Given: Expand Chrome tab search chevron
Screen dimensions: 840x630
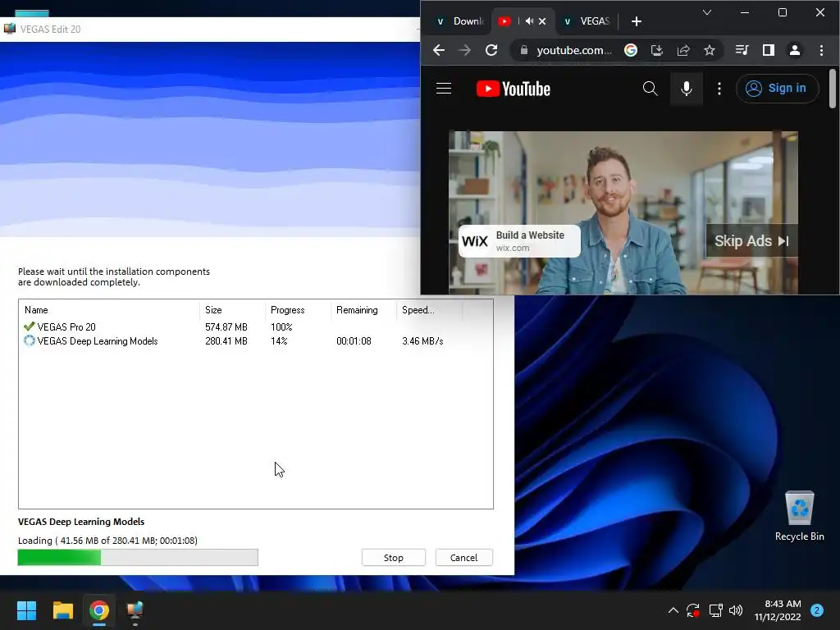Looking at the screenshot, I should point(706,12).
